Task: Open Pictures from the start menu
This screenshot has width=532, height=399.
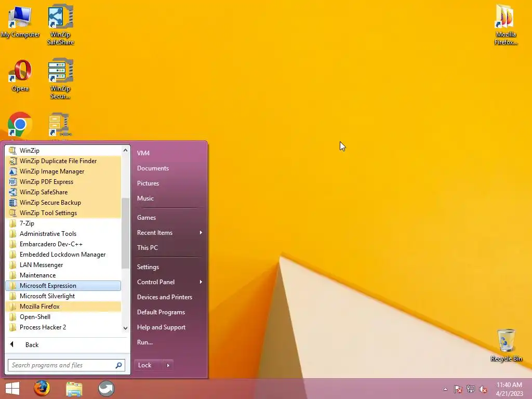Action: point(169,183)
